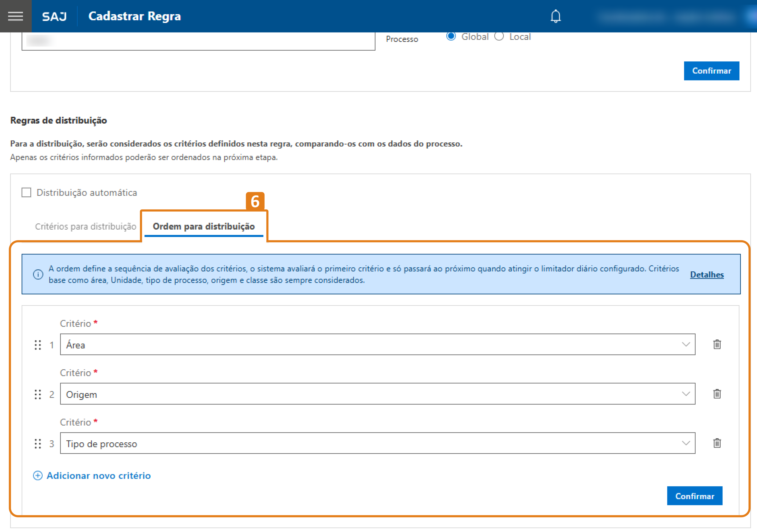Delete the Origem criterion with trash icon

pyautogui.click(x=717, y=394)
